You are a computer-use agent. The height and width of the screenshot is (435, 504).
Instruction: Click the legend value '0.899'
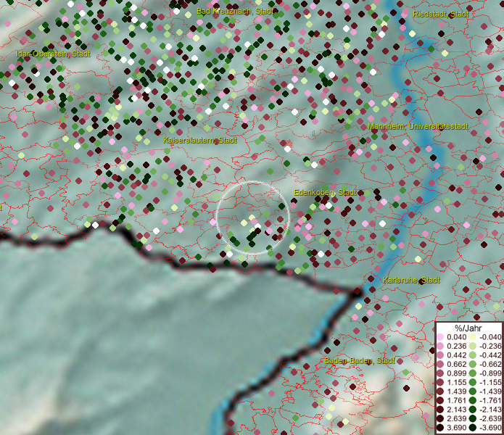point(456,373)
